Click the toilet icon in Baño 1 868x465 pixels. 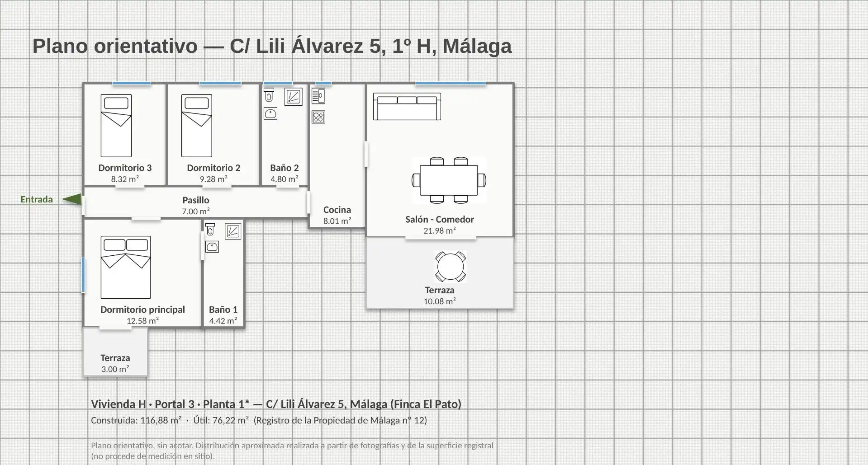tap(210, 230)
